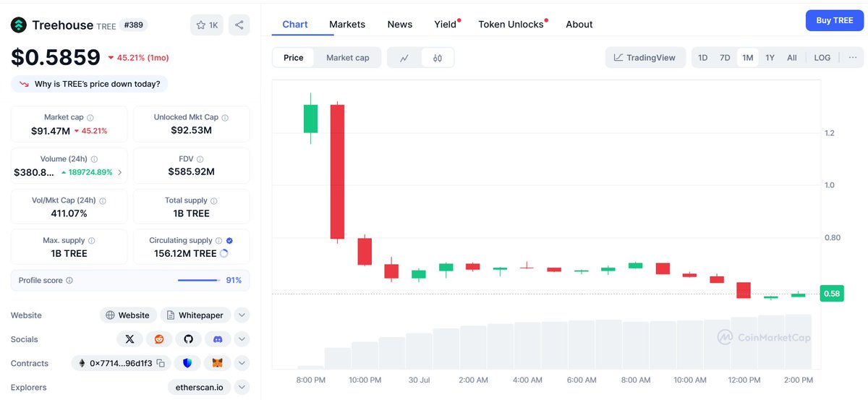Screen dimensions: 868x400
Task: Click the $585.92M FDV value
Action: pos(192,172)
